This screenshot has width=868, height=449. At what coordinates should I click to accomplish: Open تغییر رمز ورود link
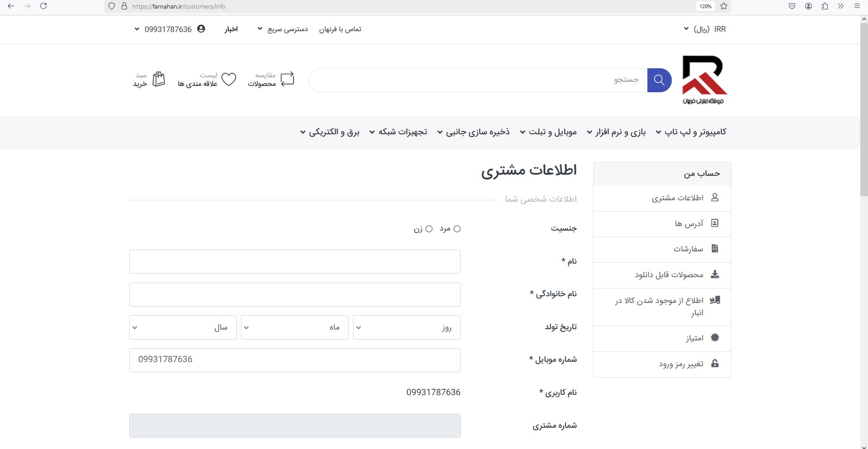681,364
